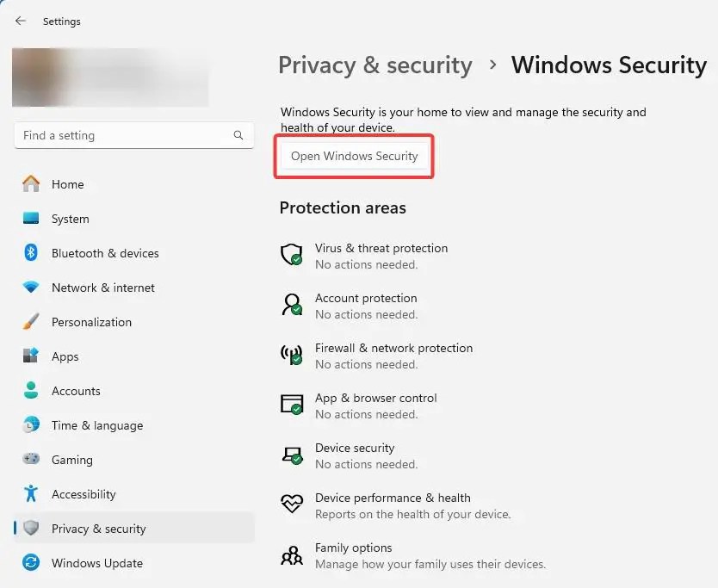Click the Virus & threat protection shield icon
The image size is (718, 588).
(292, 255)
